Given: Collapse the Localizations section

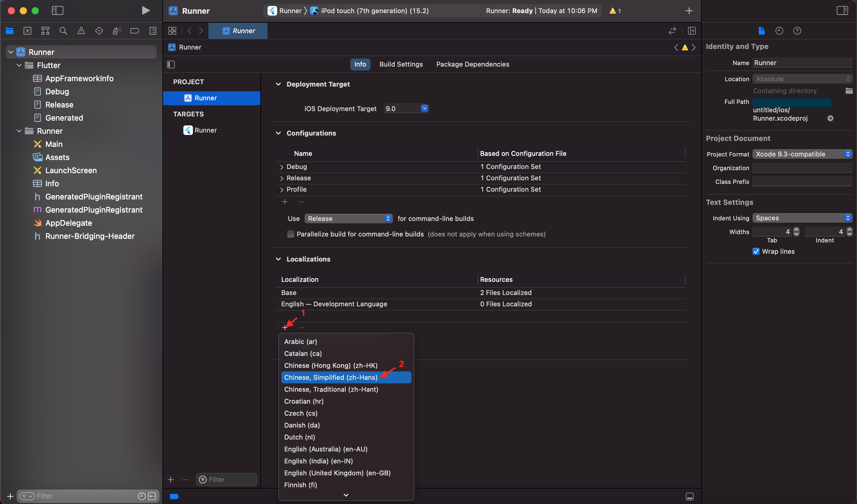Looking at the screenshot, I should click(278, 259).
